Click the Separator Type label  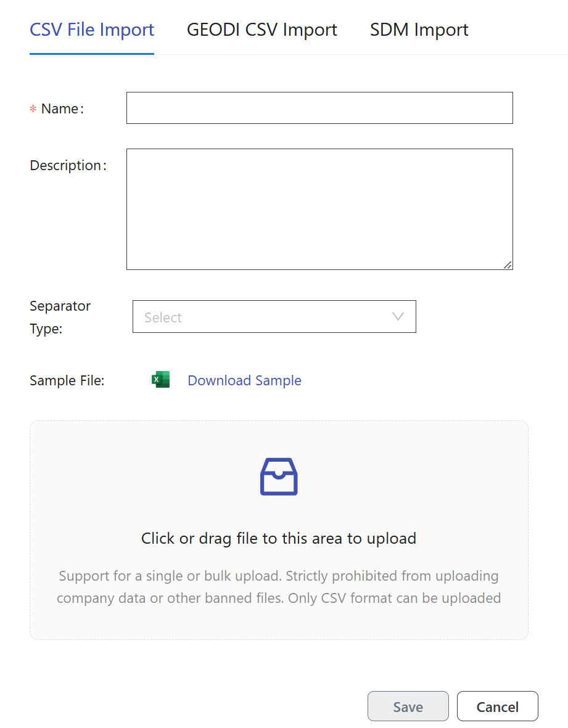[x=60, y=317]
